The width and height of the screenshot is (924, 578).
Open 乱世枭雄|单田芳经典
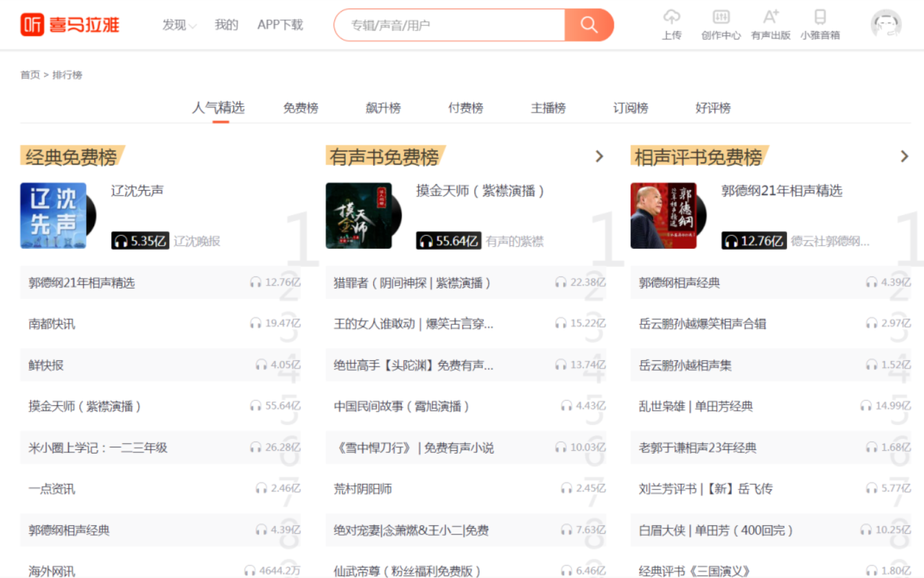696,407
